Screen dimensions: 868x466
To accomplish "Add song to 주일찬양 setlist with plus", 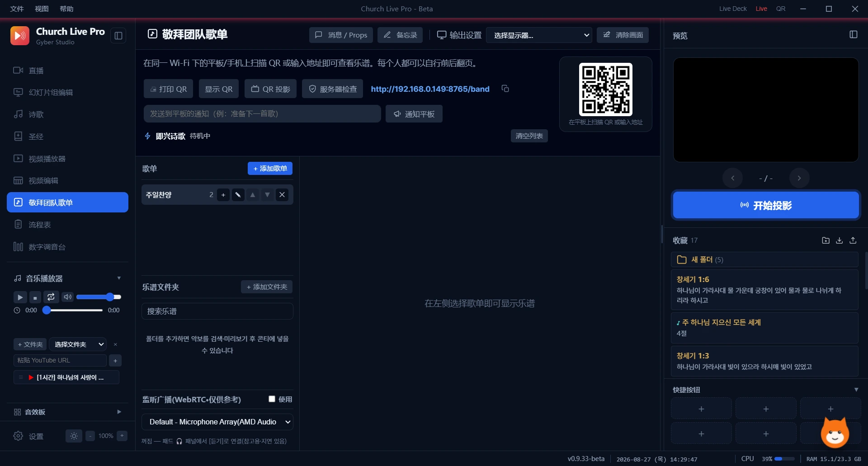I will (x=223, y=195).
